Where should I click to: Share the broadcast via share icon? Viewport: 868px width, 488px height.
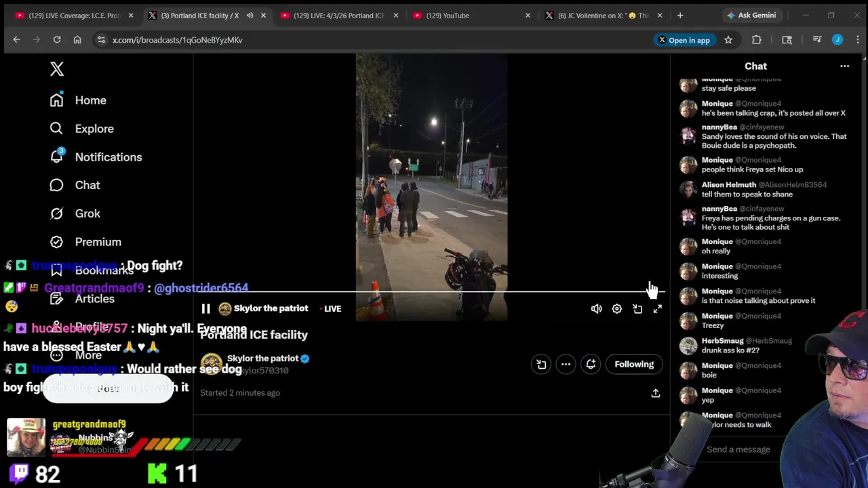pyautogui.click(x=655, y=393)
